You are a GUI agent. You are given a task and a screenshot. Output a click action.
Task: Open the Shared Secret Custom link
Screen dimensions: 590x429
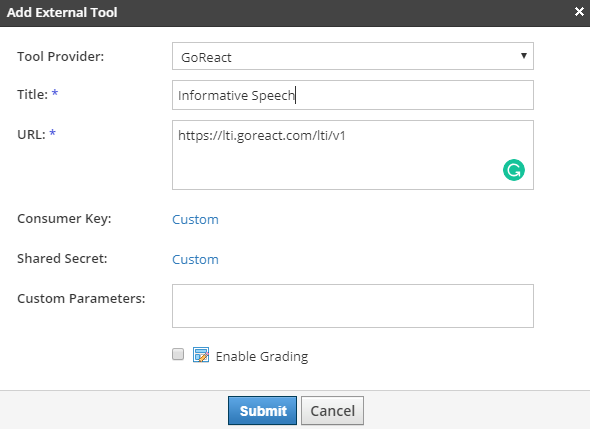pyautogui.click(x=195, y=259)
